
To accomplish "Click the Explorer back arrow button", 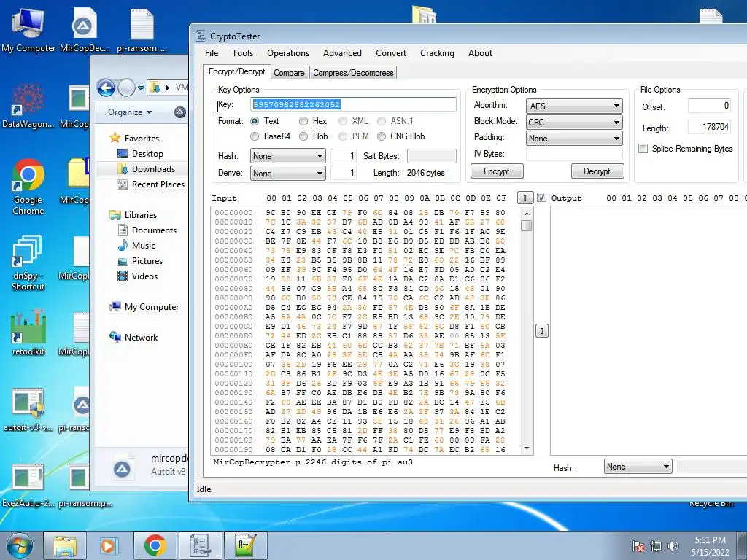I will click(x=106, y=87).
